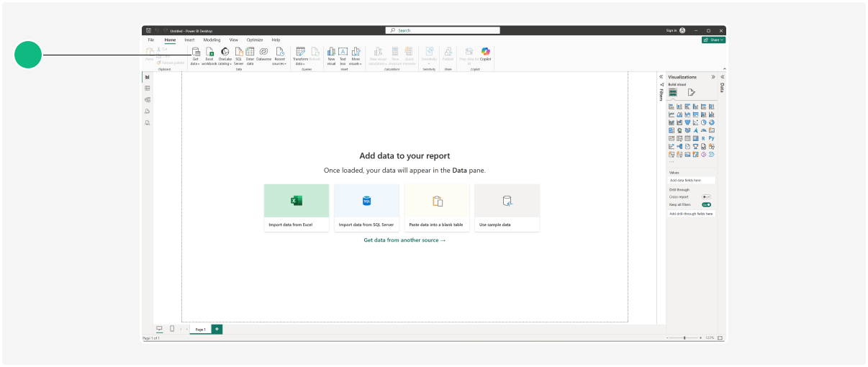Select the Build visual icon in Visualizations
The image size is (868, 367).
(673, 92)
